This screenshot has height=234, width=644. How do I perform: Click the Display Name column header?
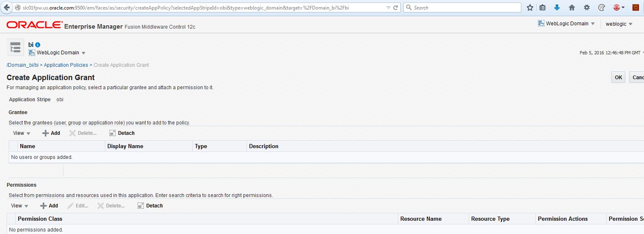tap(149, 146)
